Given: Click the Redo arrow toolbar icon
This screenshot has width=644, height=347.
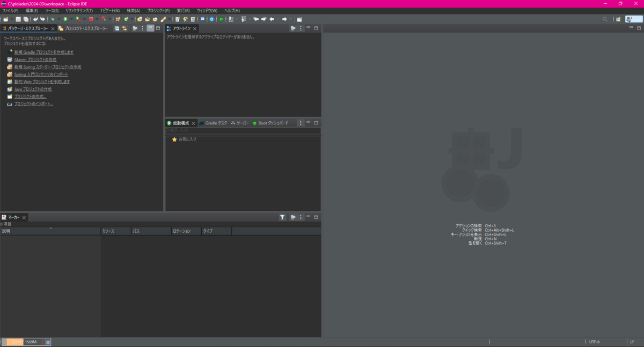Looking at the screenshot, I should (x=42, y=19).
